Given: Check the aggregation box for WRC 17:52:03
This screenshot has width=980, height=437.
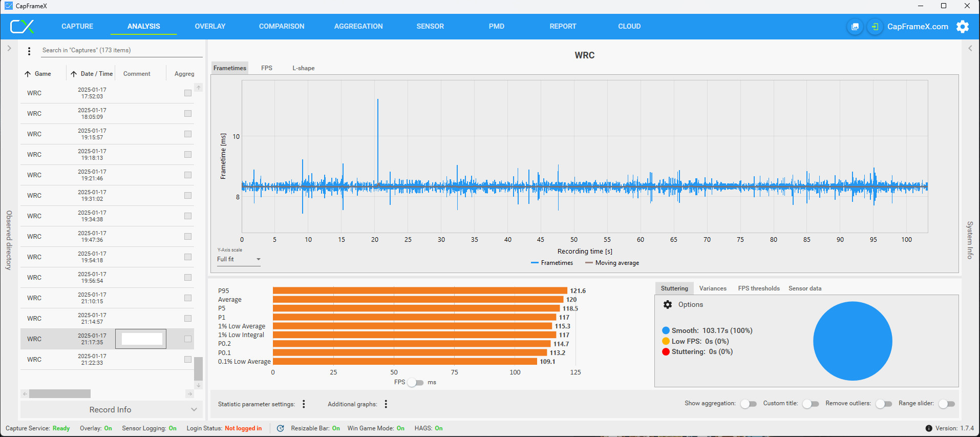Looking at the screenshot, I should 188,93.
